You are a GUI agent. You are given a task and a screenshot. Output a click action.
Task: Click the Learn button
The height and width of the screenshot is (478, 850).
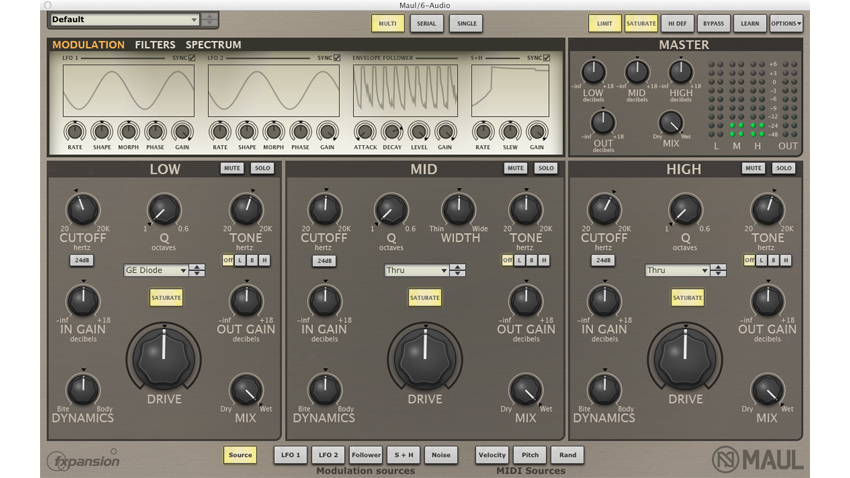[750, 23]
